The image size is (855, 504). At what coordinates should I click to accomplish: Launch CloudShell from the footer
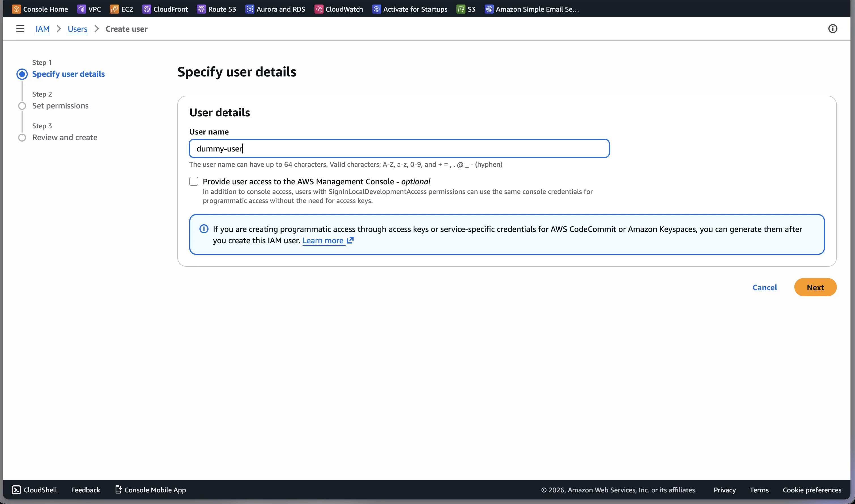coord(34,490)
